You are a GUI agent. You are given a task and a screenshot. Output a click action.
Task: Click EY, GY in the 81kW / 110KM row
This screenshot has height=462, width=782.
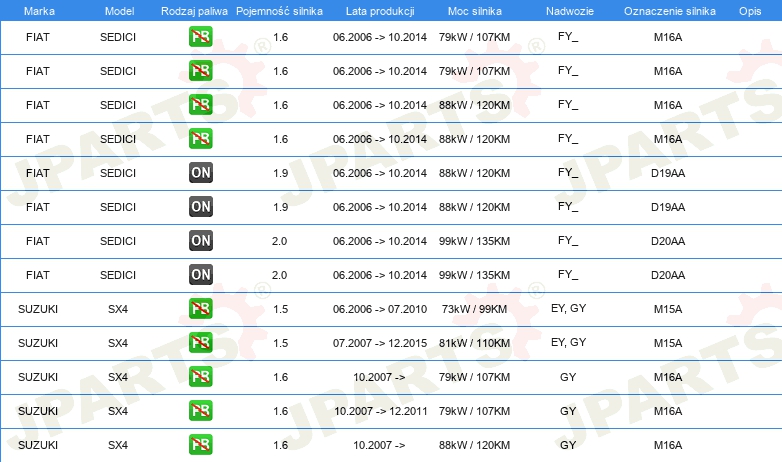pos(569,342)
